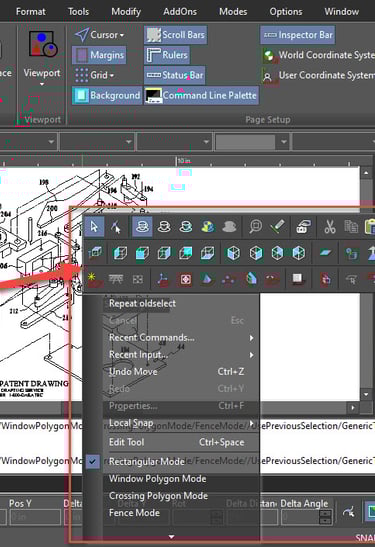Toggle the Status Bar display

174,75
